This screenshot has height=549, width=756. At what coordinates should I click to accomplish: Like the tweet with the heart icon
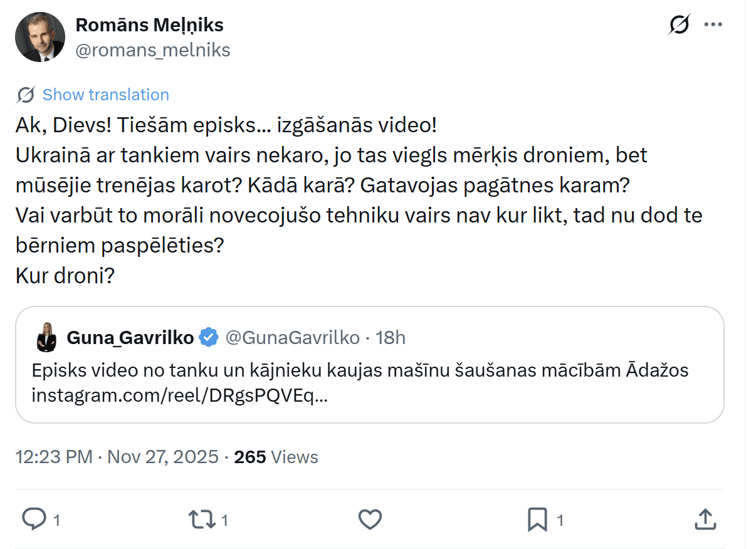[370, 519]
